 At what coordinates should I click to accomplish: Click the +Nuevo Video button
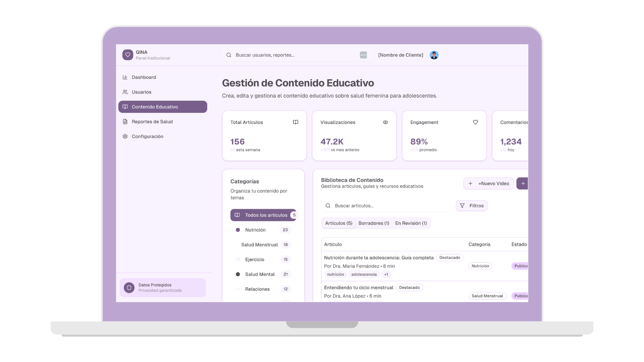pyautogui.click(x=488, y=183)
